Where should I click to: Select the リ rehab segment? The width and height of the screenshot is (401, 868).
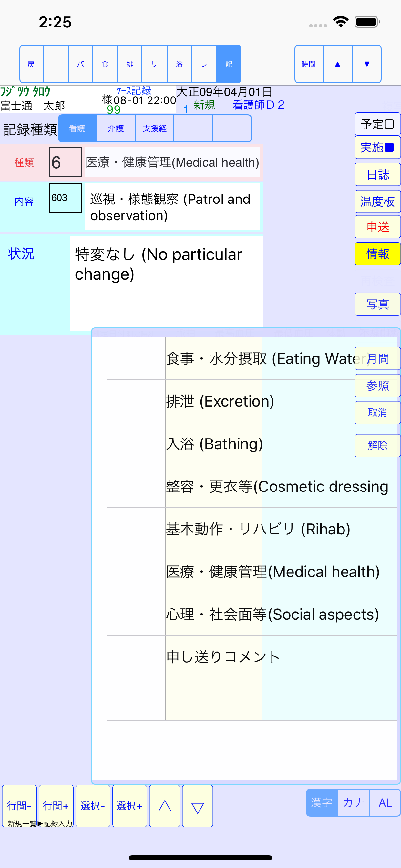coord(154,64)
